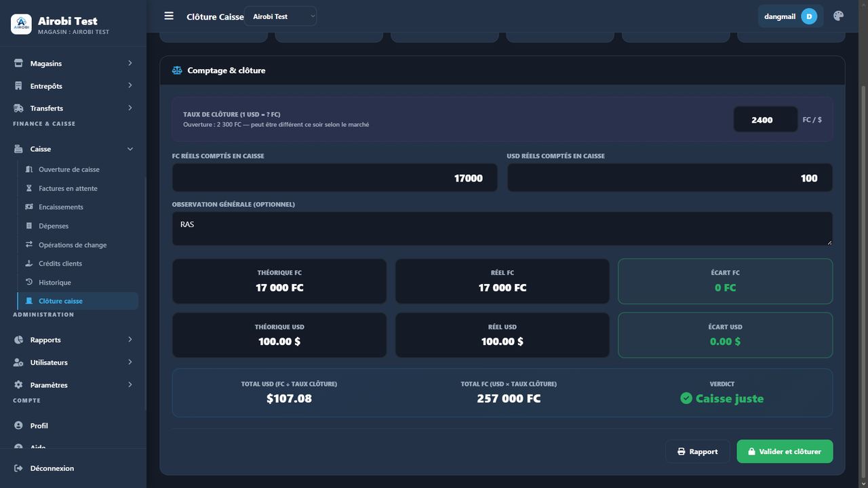Click the Paramètres gear icon

click(18, 385)
